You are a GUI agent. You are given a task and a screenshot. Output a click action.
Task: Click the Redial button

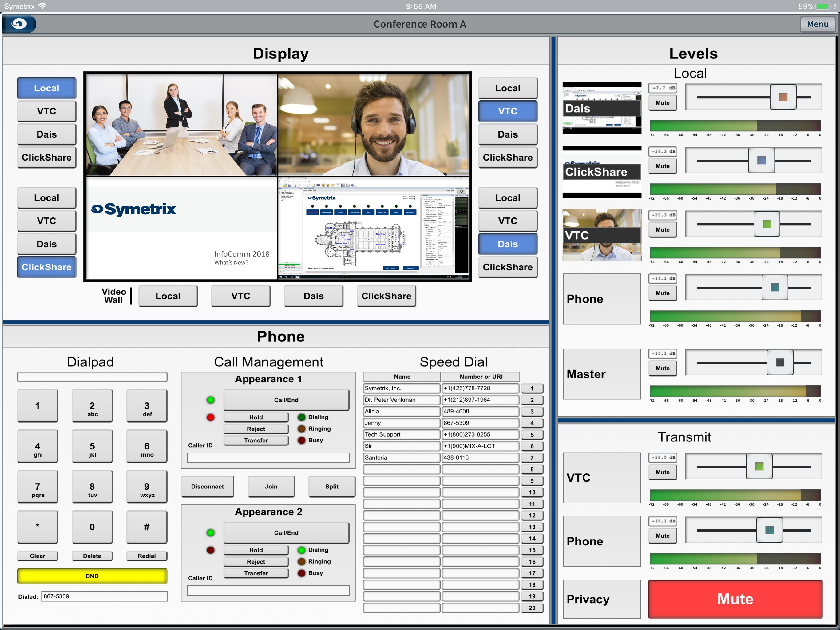[147, 556]
